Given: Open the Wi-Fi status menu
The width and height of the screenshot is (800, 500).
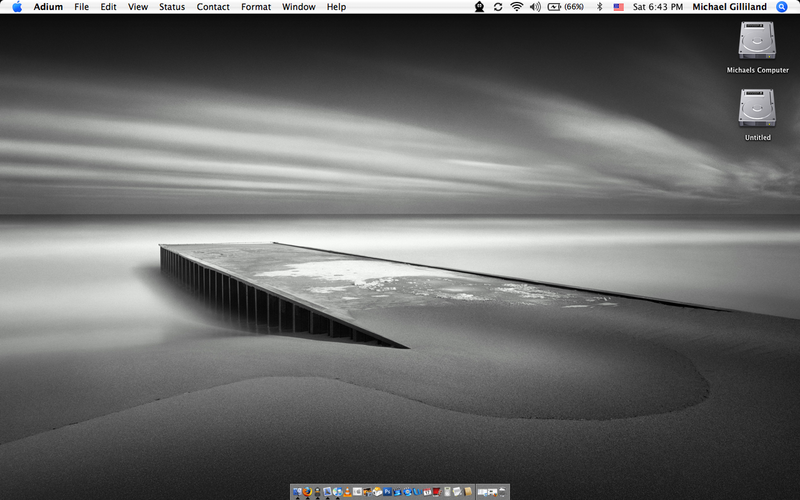Looking at the screenshot, I should pyautogui.click(x=516, y=7).
